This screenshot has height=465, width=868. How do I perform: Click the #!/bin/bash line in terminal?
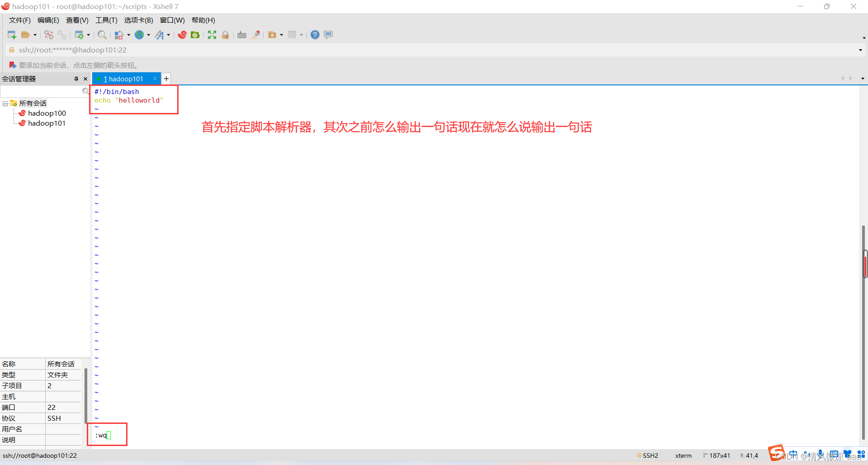tap(117, 92)
